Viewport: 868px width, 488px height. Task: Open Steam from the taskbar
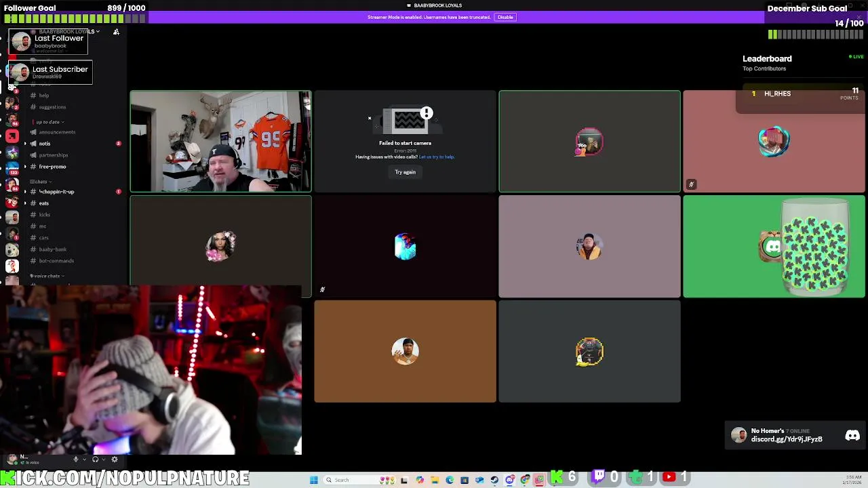(x=494, y=480)
